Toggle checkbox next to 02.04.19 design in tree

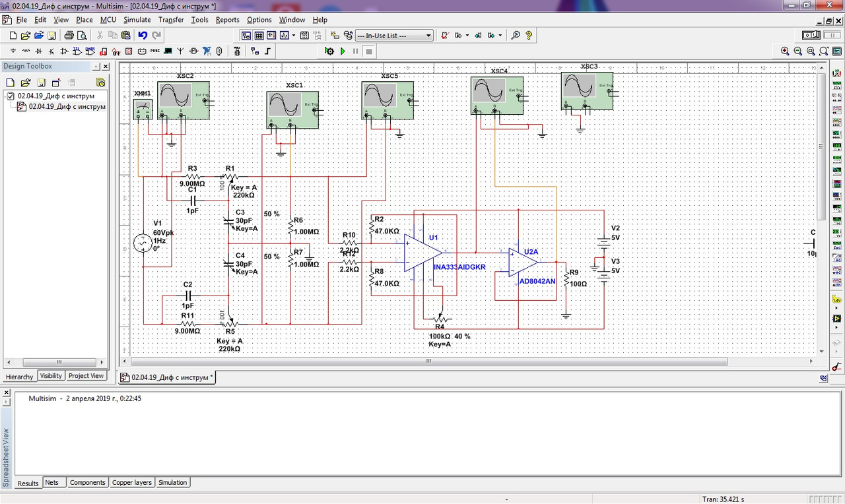pyautogui.click(x=10, y=96)
